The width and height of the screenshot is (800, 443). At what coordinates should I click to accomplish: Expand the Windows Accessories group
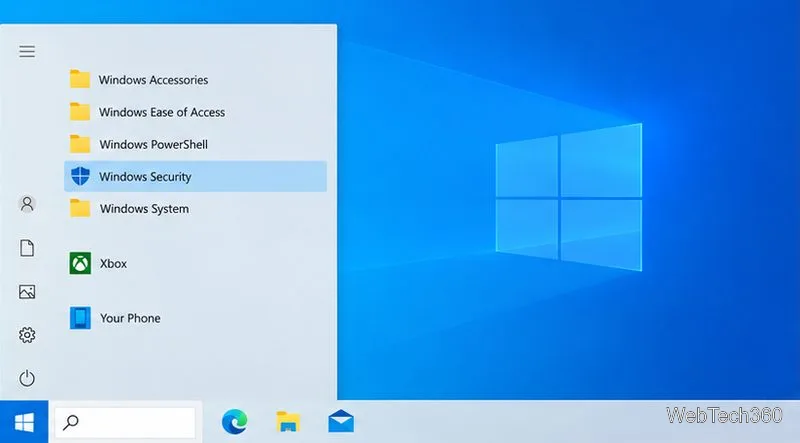(x=195, y=80)
